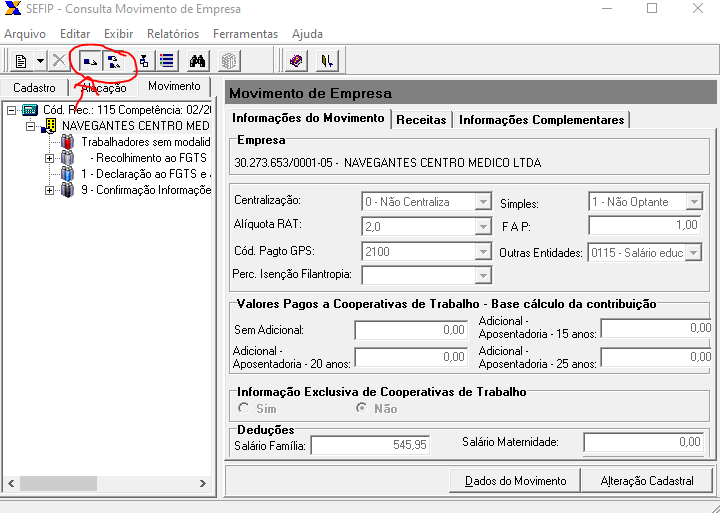Select 1 - Declaração ao FGTS tree item
This screenshot has width=720, height=513.
pyautogui.click(x=146, y=174)
